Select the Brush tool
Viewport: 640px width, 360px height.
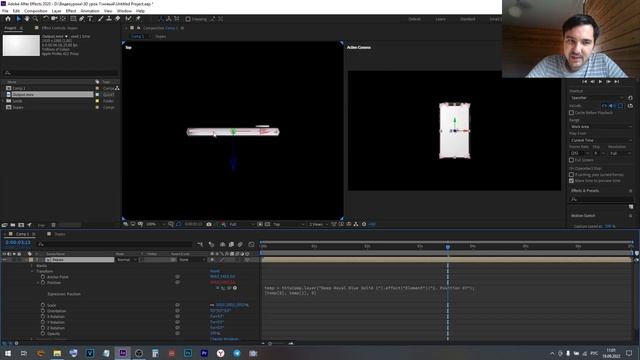(100, 19)
